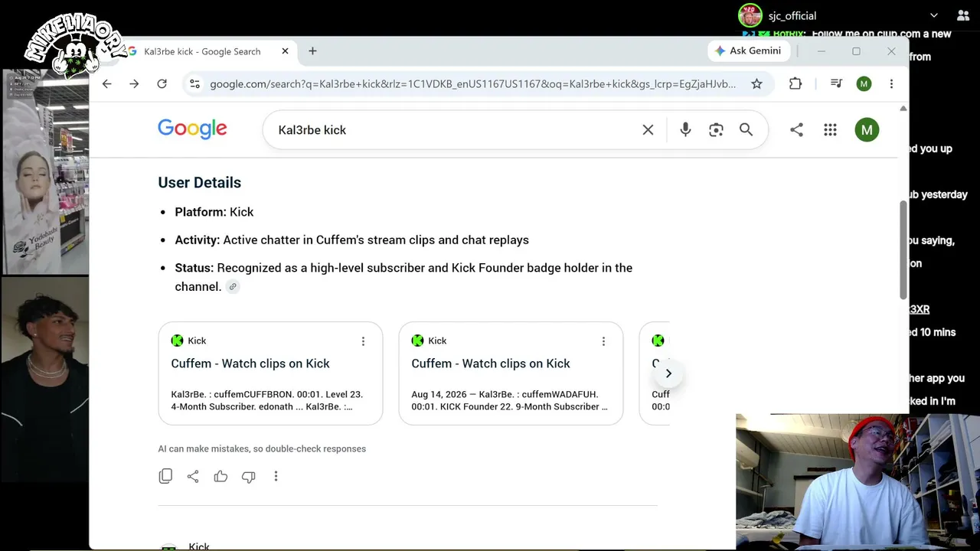Click the 'Activity: Active chatter' bullet text
Image resolution: width=980 pixels, height=551 pixels.
[x=352, y=240]
